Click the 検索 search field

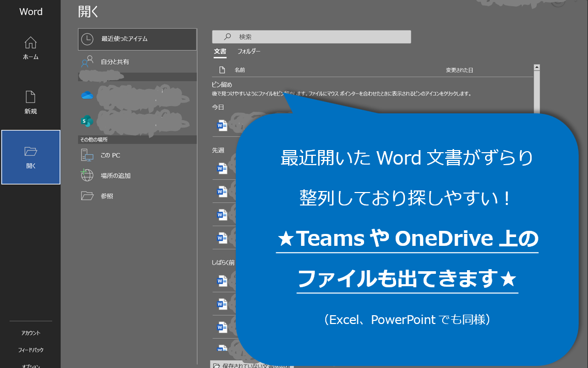pyautogui.click(x=311, y=37)
